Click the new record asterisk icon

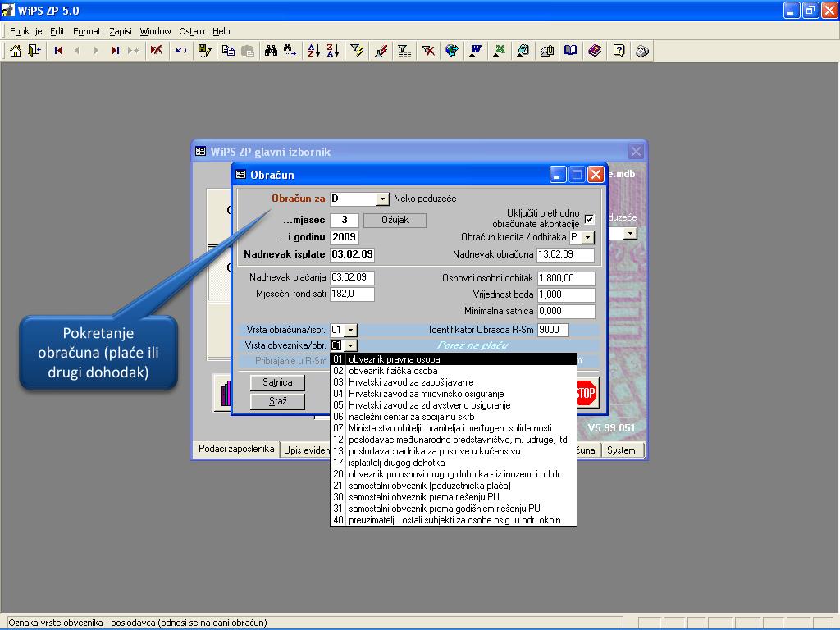point(134,51)
